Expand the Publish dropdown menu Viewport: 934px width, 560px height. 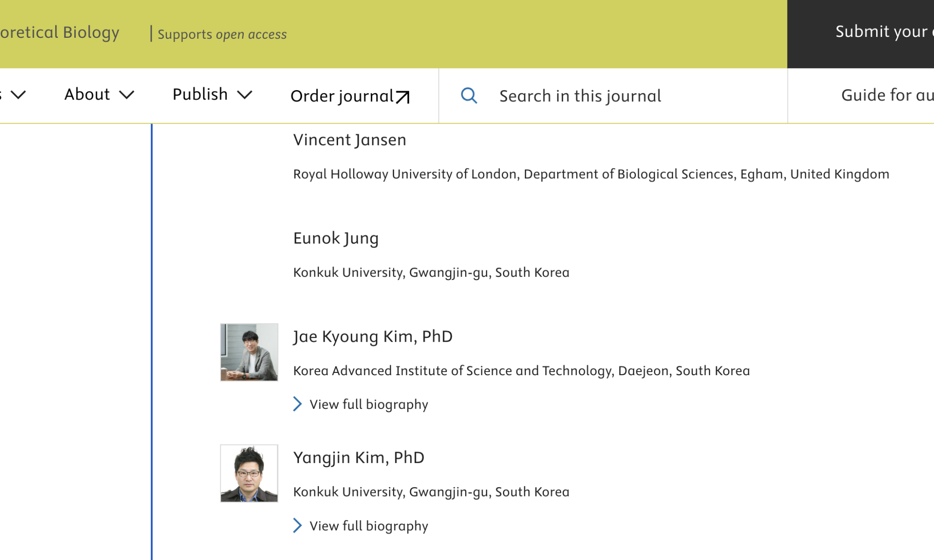(200, 94)
